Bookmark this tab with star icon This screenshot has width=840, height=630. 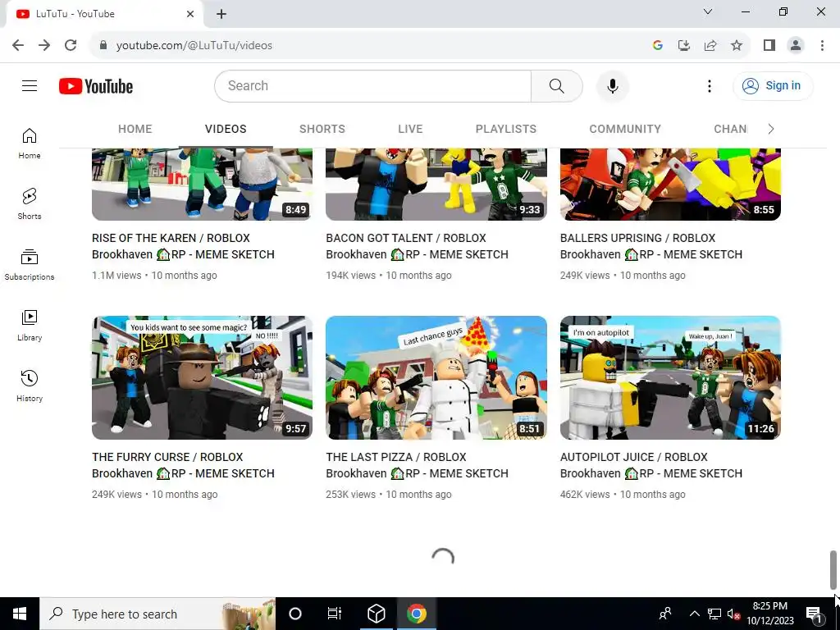tap(737, 46)
